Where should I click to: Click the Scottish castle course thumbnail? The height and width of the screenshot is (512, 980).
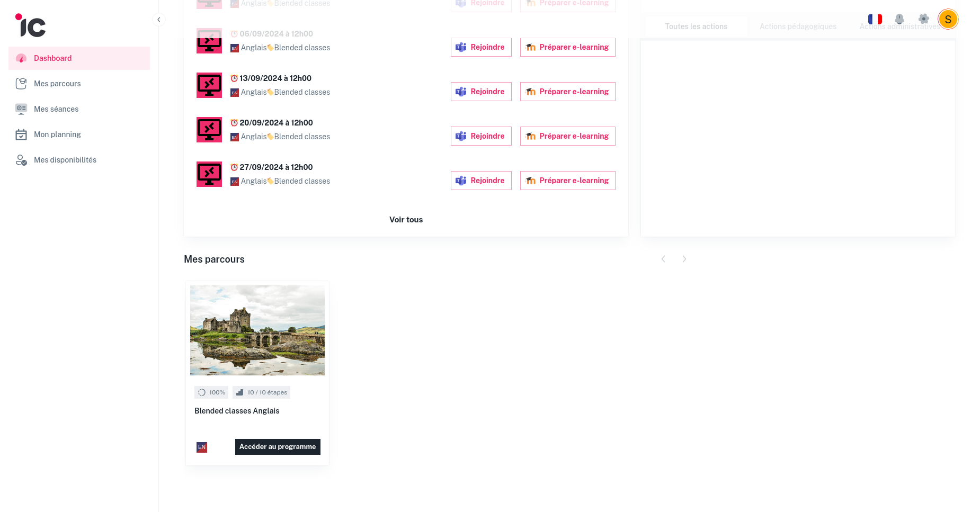click(257, 329)
